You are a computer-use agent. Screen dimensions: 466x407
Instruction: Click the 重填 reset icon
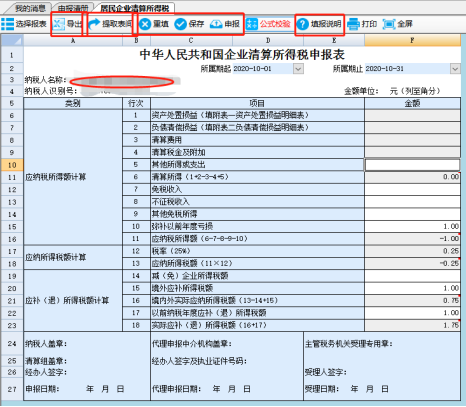145,24
